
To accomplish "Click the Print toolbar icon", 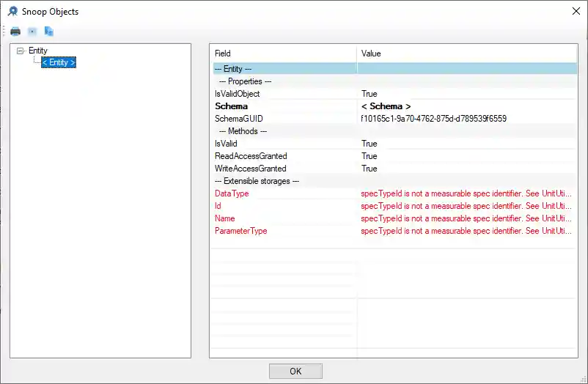I will [x=15, y=32].
